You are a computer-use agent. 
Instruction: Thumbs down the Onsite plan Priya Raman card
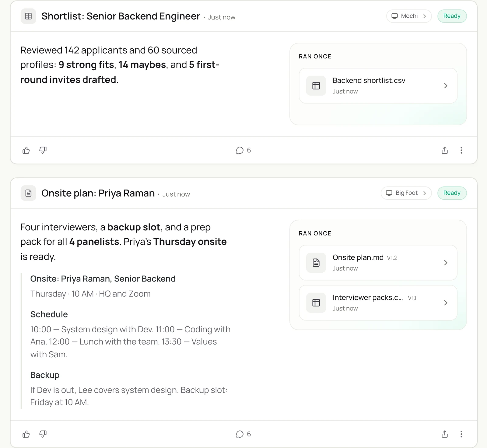click(43, 434)
